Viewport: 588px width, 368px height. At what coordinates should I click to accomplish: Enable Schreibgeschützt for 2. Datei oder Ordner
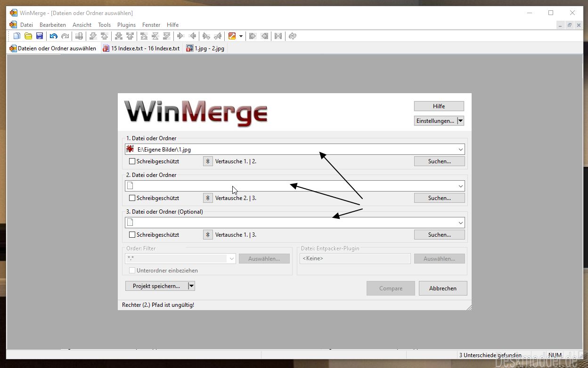click(x=132, y=198)
